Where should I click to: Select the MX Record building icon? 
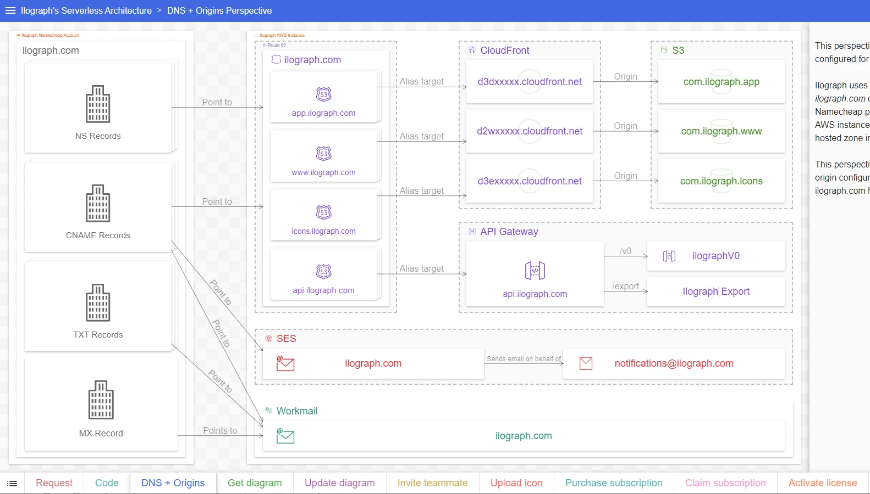[101, 400]
